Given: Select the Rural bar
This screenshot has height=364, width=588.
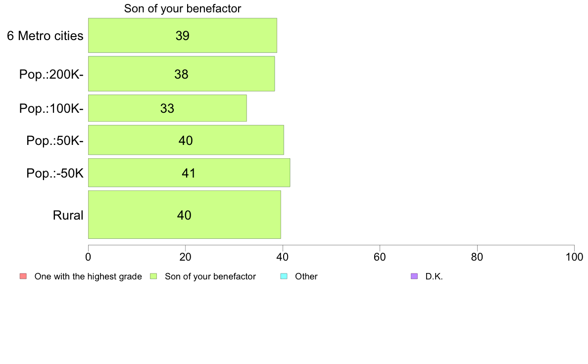Looking at the screenshot, I should click(x=185, y=215).
